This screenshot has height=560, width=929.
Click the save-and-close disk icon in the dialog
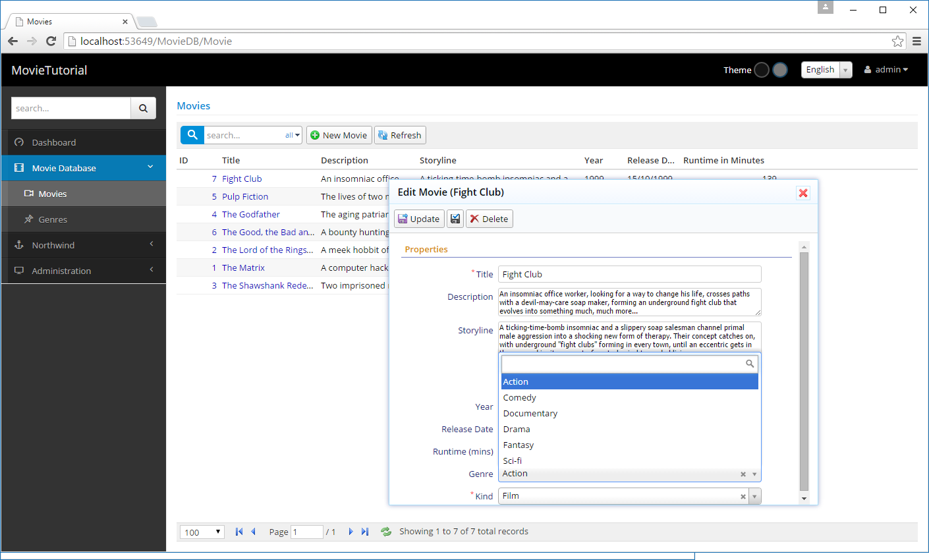[x=455, y=219]
